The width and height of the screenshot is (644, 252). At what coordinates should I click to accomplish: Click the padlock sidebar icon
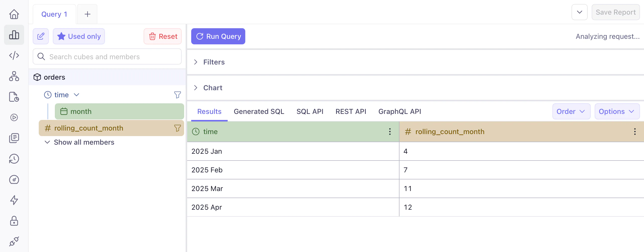(14, 221)
